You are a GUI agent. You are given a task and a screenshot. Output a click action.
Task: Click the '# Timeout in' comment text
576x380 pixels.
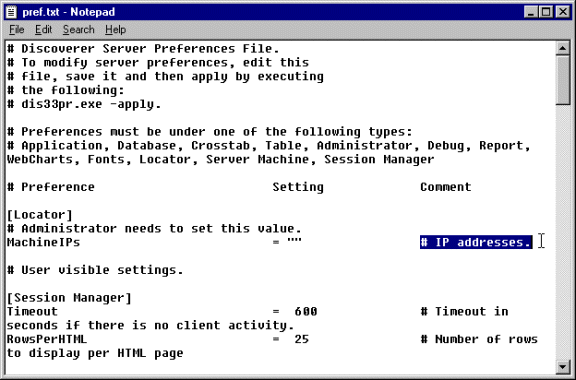[464, 312]
